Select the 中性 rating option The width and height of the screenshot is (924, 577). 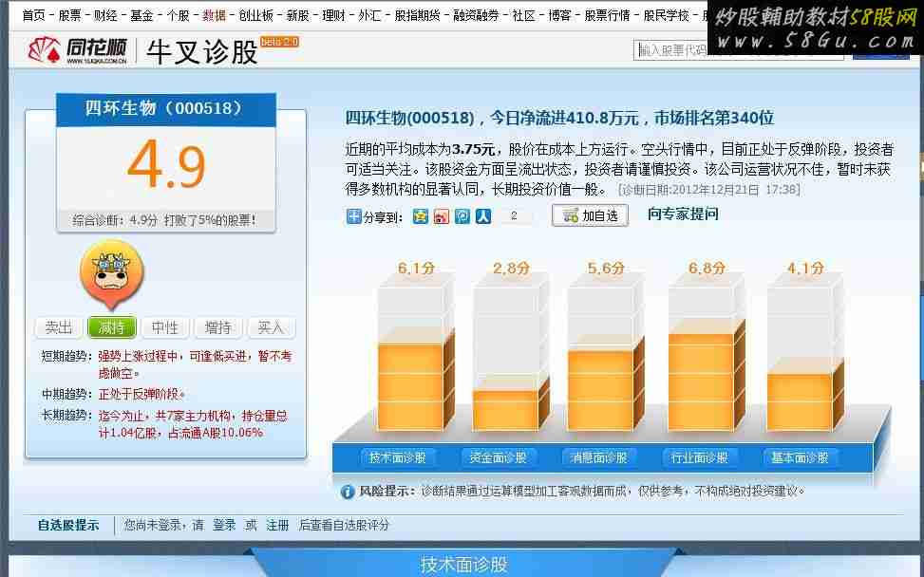tap(165, 327)
